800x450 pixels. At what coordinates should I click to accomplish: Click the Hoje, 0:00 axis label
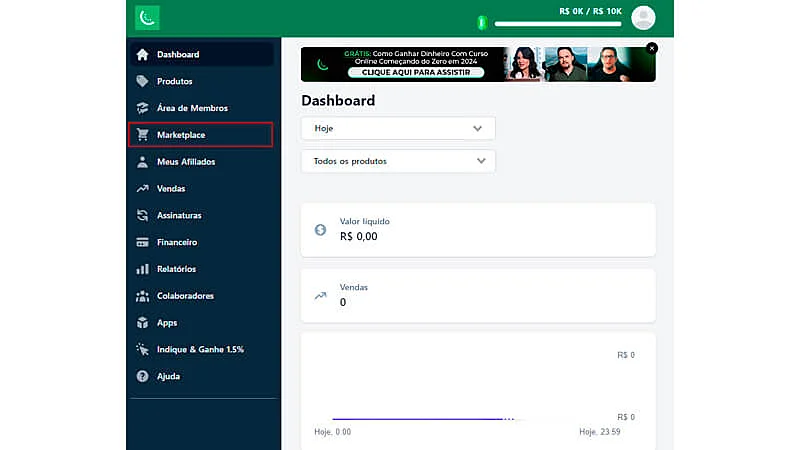pyautogui.click(x=333, y=432)
